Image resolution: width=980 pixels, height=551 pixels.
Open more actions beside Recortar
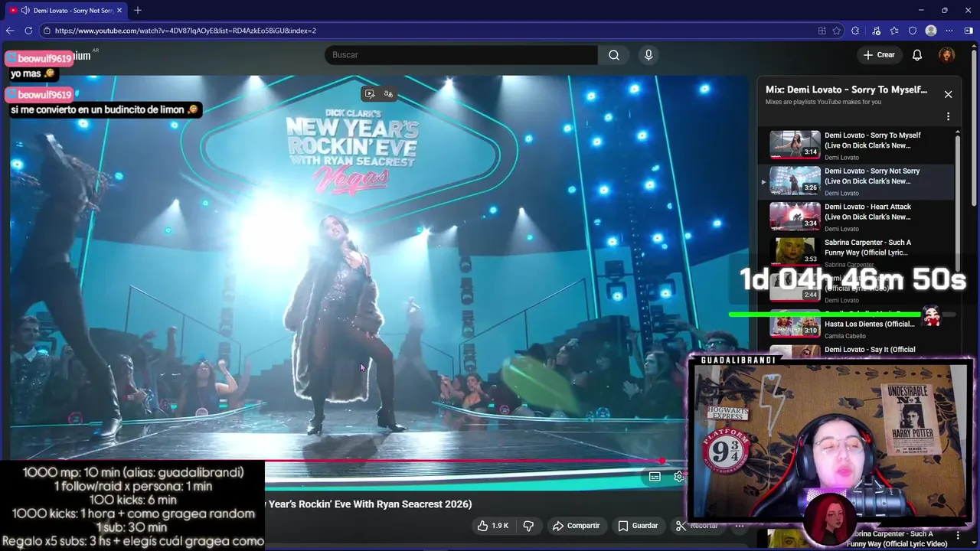[x=740, y=526]
